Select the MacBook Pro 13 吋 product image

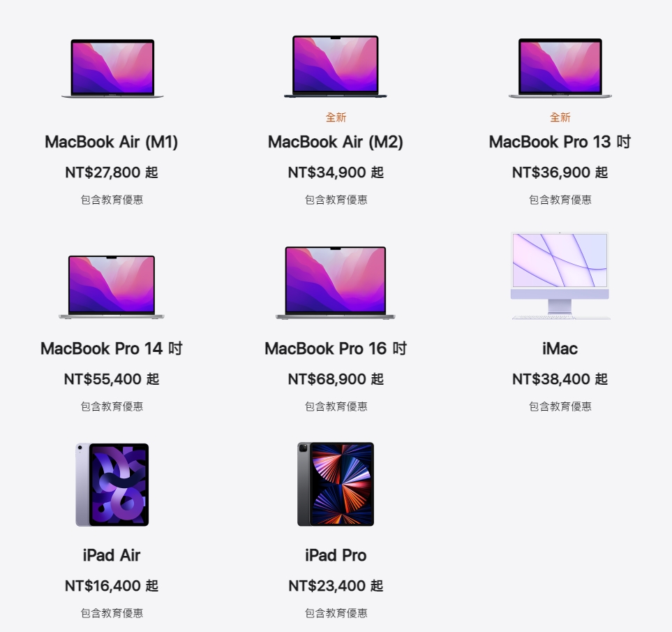560,68
